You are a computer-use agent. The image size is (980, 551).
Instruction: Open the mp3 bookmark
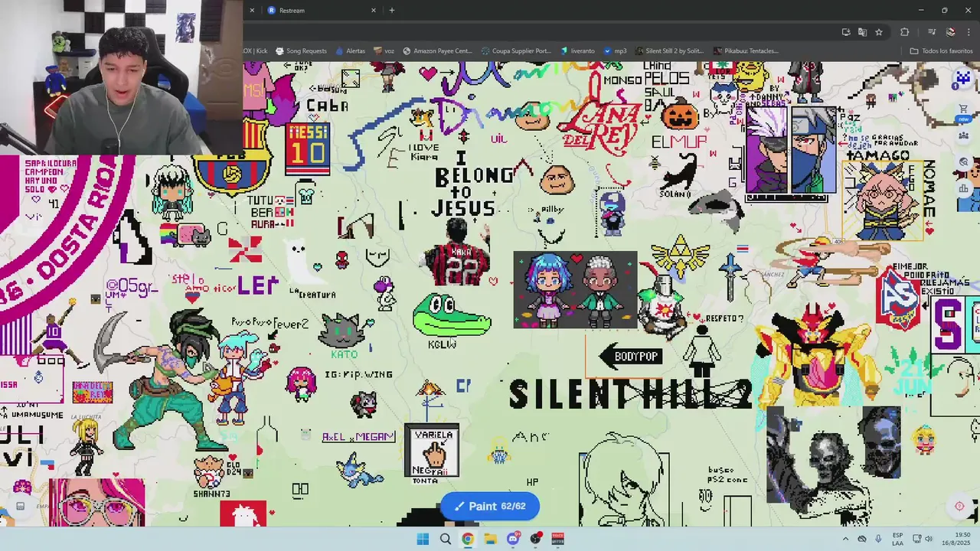click(615, 51)
